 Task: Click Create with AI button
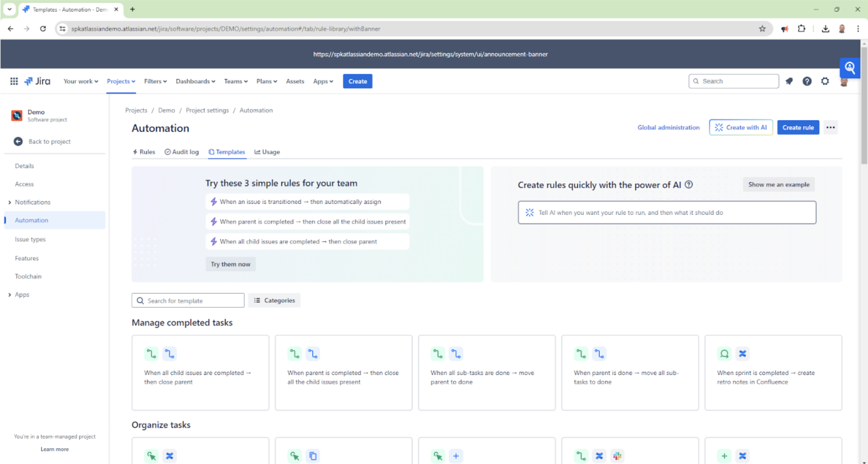click(741, 128)
